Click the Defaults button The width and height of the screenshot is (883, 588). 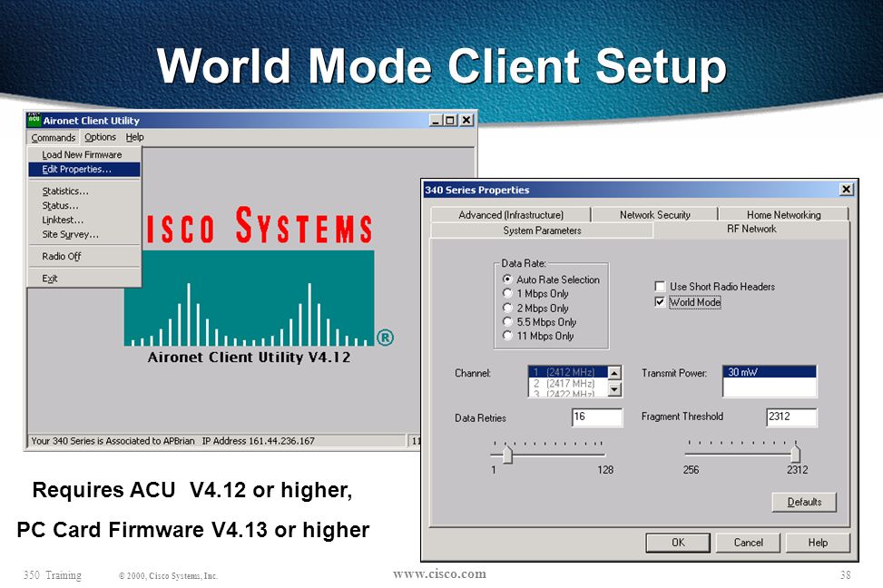(804, 502)
